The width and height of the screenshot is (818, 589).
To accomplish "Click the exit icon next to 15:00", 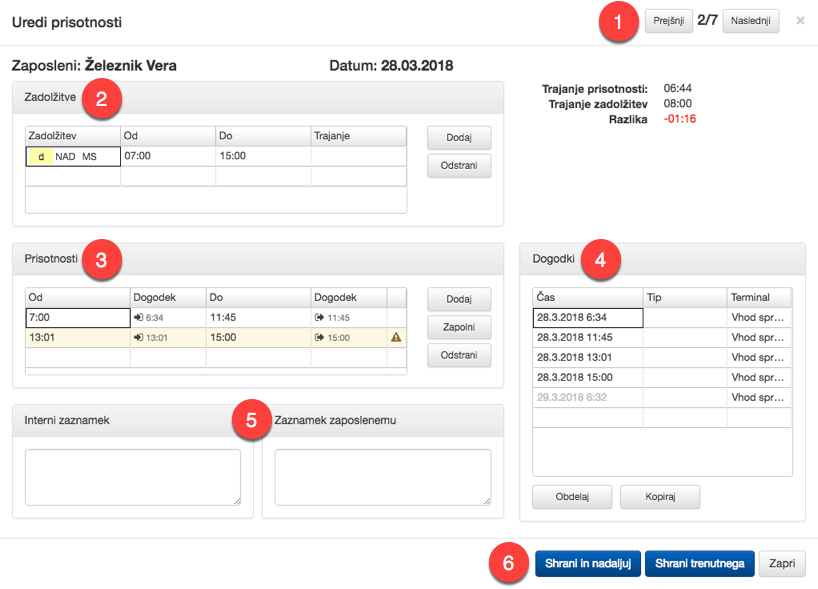I will coord(320,338).
